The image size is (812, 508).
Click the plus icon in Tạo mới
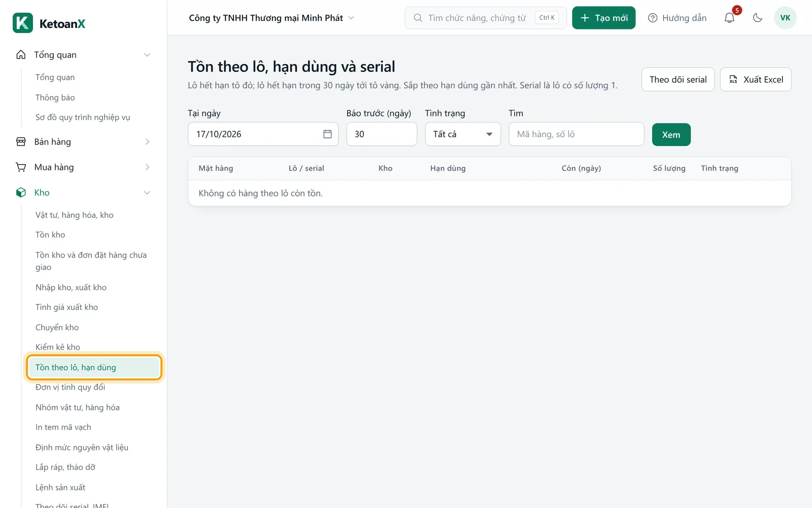(x=585, y=18)
